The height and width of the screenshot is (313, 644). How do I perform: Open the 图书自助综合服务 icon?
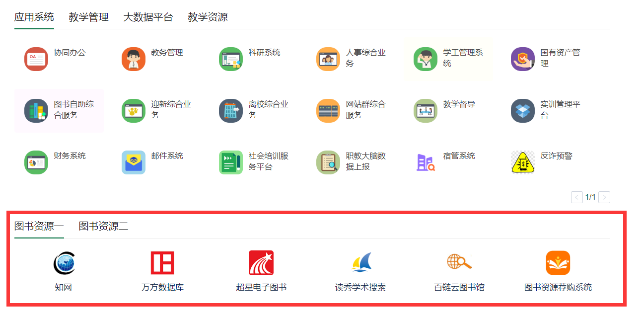36,111
